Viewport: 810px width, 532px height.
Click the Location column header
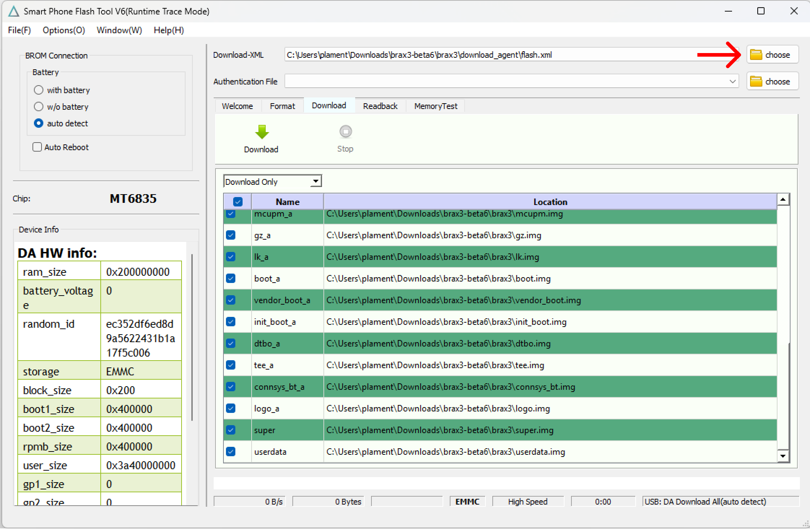tap(550, 202)
